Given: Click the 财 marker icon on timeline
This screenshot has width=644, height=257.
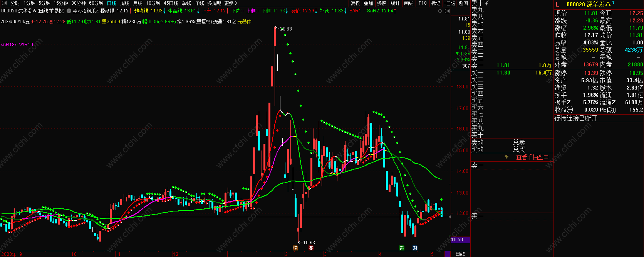Looking at the screenshot, I should pos(415,248).
